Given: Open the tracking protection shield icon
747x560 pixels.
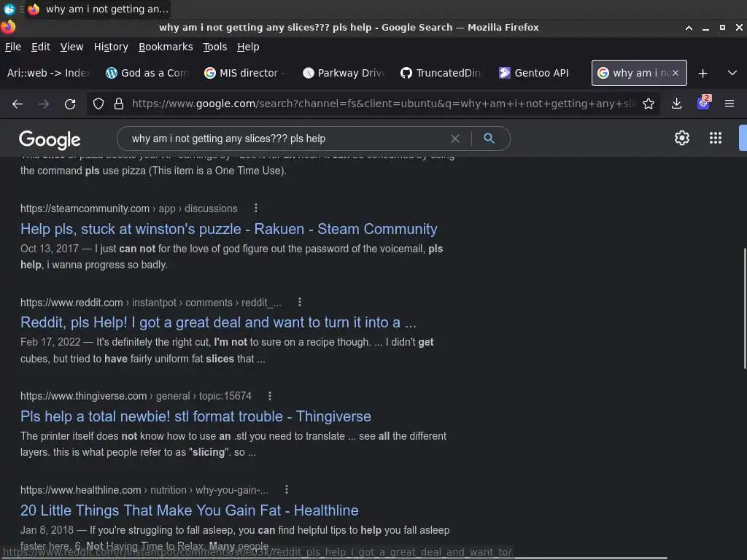Looking at the screenshot, I should tap(98, 104).
